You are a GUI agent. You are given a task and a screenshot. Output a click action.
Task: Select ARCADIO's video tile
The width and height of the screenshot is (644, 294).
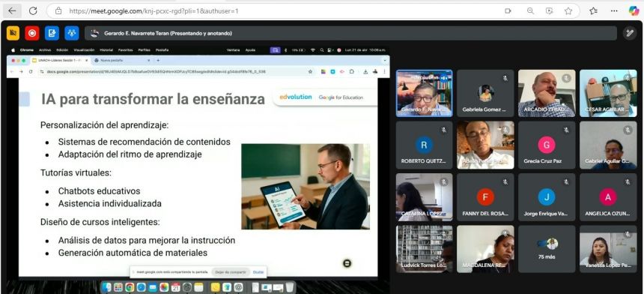[x=546, y=93]
